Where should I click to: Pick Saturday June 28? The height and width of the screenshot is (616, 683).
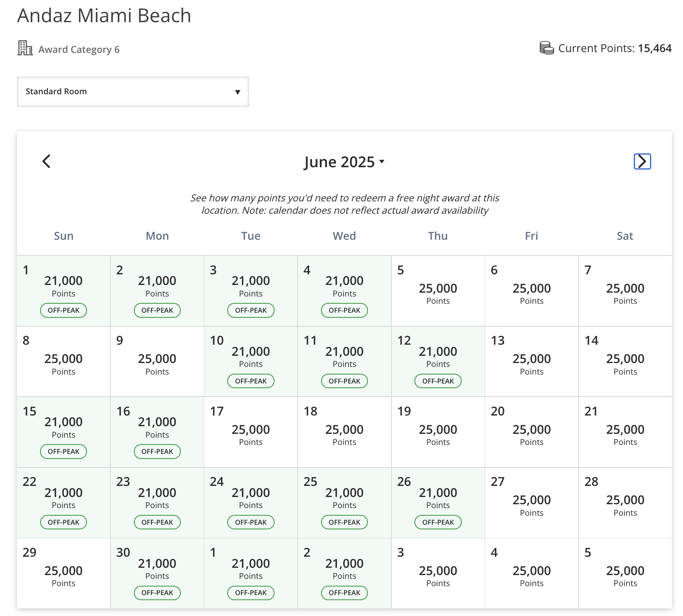point(625,503)
